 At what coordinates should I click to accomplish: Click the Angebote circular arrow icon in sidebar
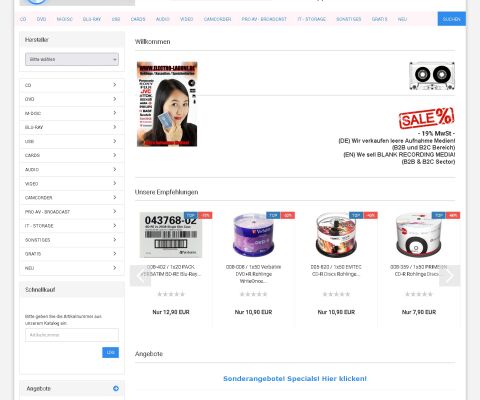[x=116, y=388]
